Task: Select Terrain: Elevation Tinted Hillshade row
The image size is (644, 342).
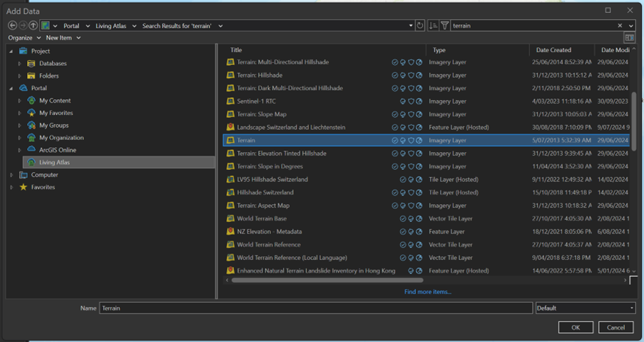Action: click(426, 154)
